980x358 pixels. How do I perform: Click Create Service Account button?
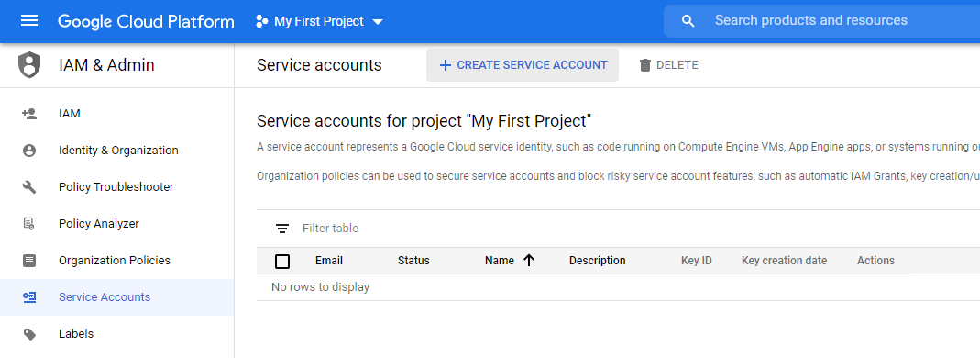point(523,65)
